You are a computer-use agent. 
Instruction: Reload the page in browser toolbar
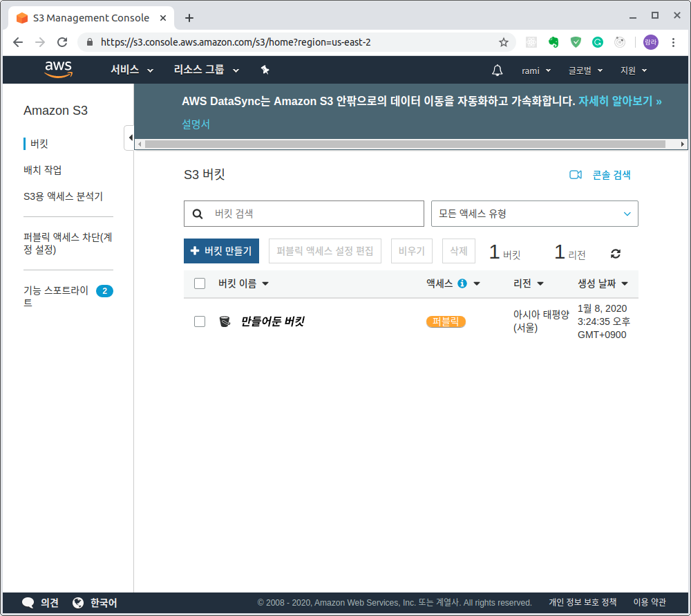click(62, 42)
